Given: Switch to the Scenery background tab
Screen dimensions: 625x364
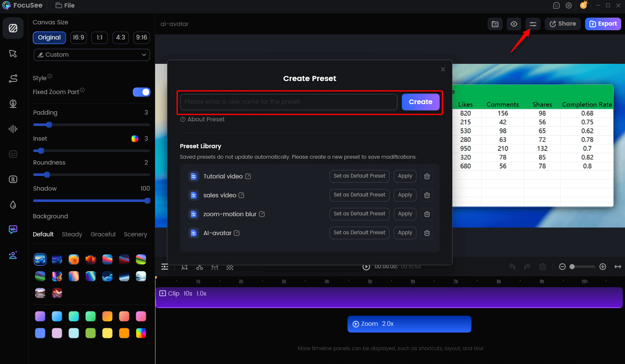Looking at the screenshot, I should (x=135, y=234).
